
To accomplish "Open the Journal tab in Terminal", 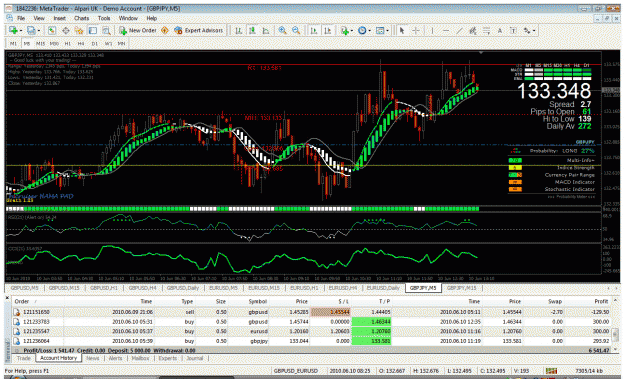I will point(195,358).
